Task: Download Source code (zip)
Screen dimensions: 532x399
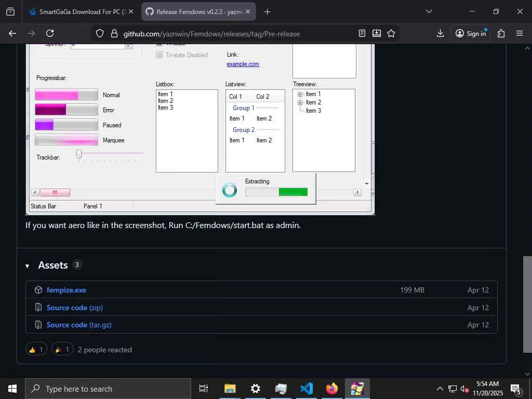Action: 75,308
